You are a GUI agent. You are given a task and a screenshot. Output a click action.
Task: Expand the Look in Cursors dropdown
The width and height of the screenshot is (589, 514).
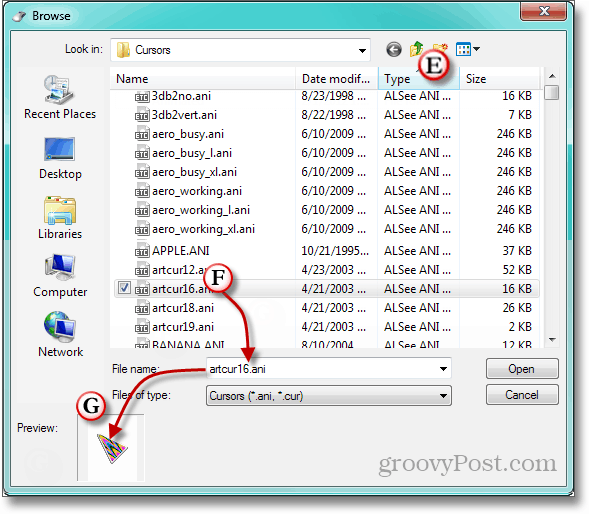pyautogui.click(x=362, y=50)
